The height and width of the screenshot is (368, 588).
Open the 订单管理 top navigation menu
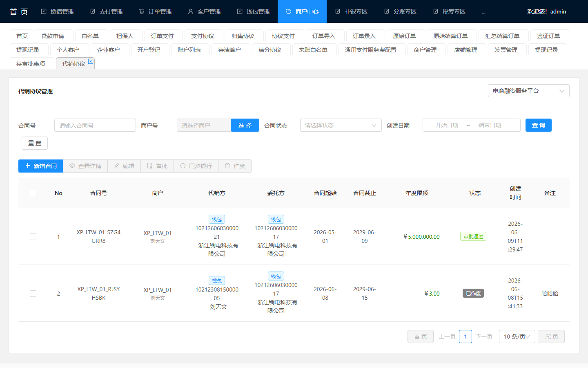pos(155,11)
